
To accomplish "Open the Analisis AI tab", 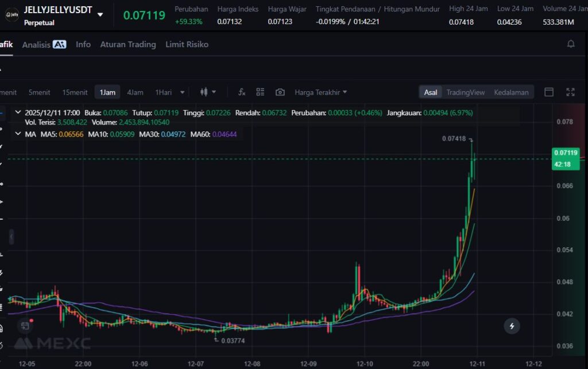I will click(x=44, y=44).
